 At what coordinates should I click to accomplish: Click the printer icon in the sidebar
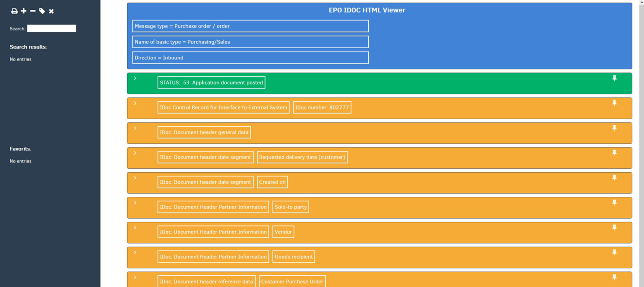tap(13, 11)
